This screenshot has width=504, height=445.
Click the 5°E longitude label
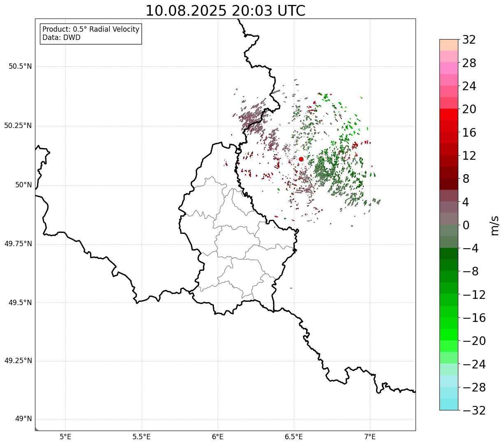pyautogui.click(x=66, y=437)
